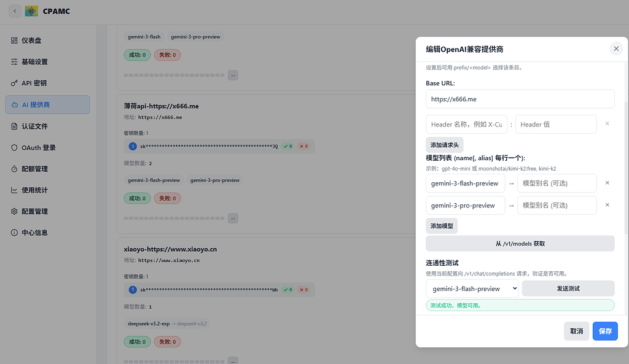Viewport: 629px width, 364px height.
Task: Edit the gemini-3-pro-preview model name field
Action: click(x=466, y=205)
